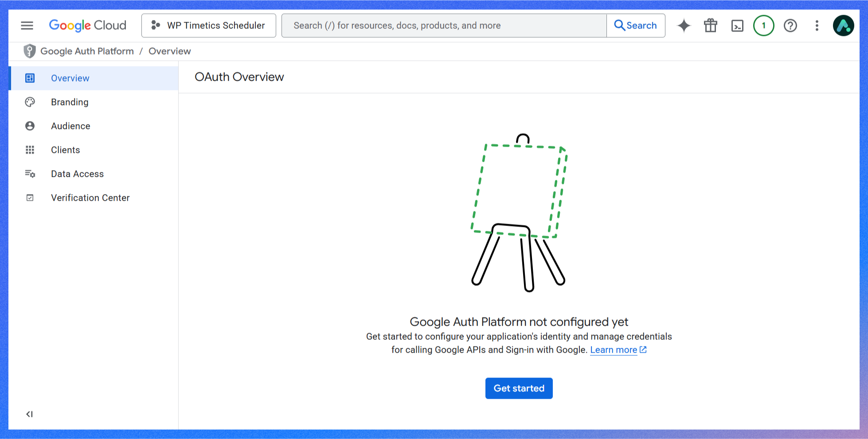Image resolution: width=868 pixels, height=439 pixels.
Task: Open the three-dot settings menu
Action: point(817,26)
